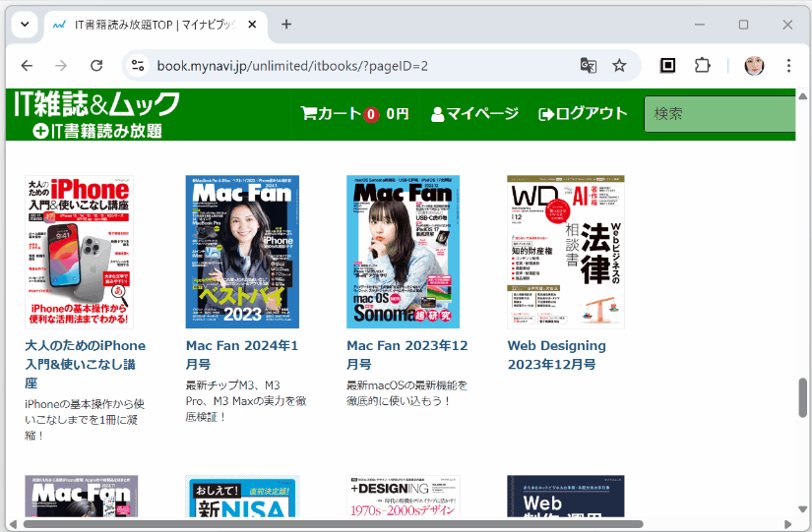812x532 pixels.
Task: Open a new tab with the plus button
Action: [x=286, y=25]
